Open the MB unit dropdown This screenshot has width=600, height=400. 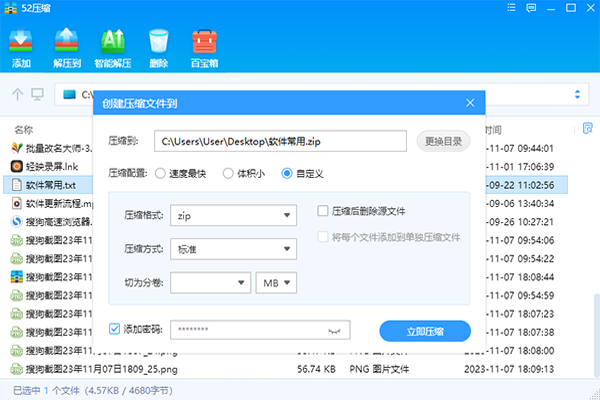pyautogui.click(x=277, y=283)
